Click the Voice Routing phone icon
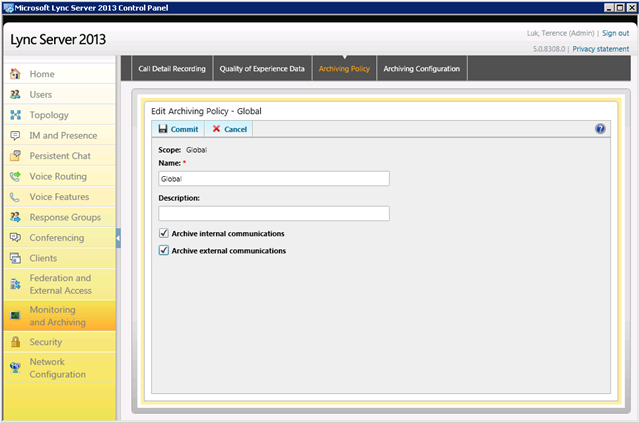The width and height of the screenshot is (640, 423). (15, 176)
